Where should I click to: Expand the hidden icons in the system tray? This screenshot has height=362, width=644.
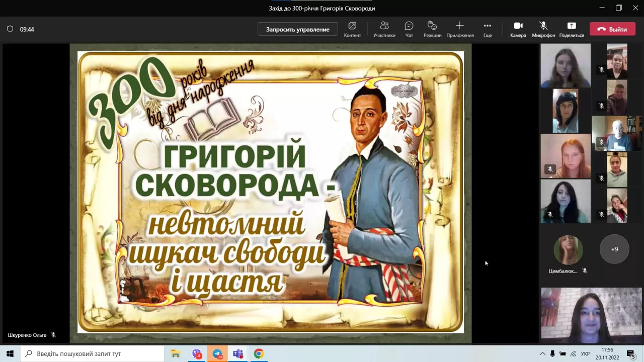[542, 353]
